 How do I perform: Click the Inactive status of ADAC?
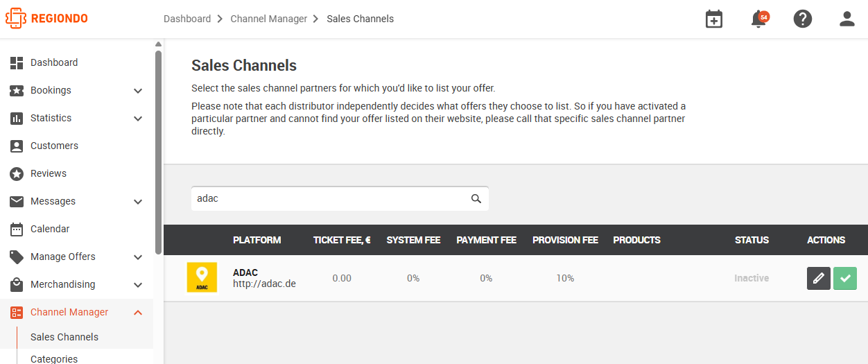click(752, 278)
